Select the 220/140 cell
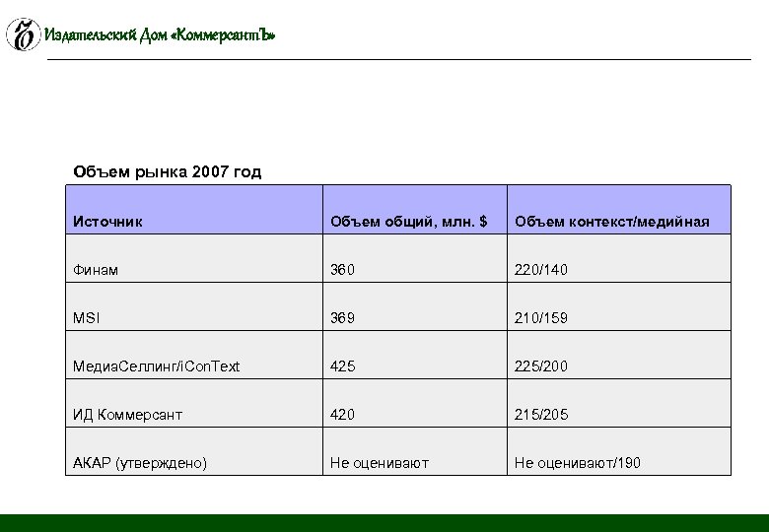 tap(619, 258)
